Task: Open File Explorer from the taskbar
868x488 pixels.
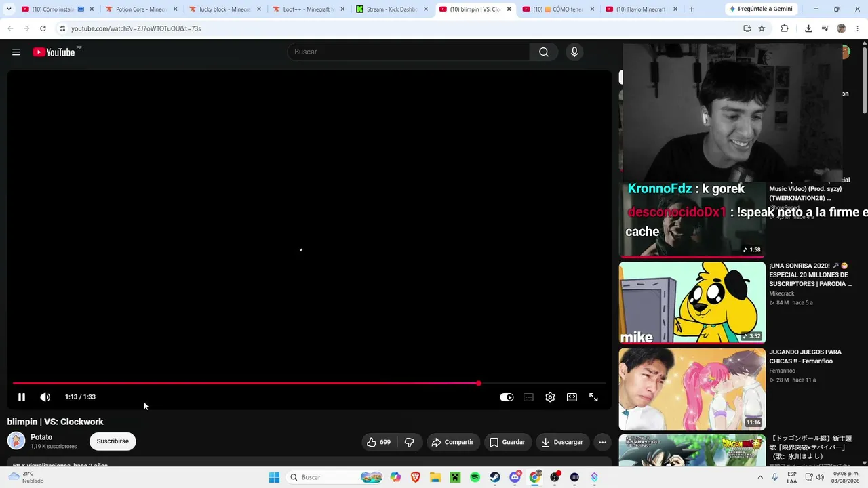Action: 435,477
